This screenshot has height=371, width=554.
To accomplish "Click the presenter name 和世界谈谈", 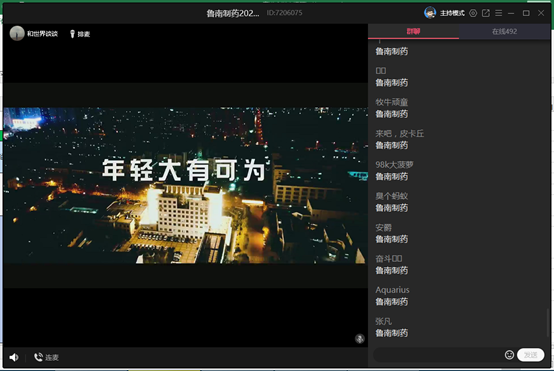I will [x=42, y=34].
